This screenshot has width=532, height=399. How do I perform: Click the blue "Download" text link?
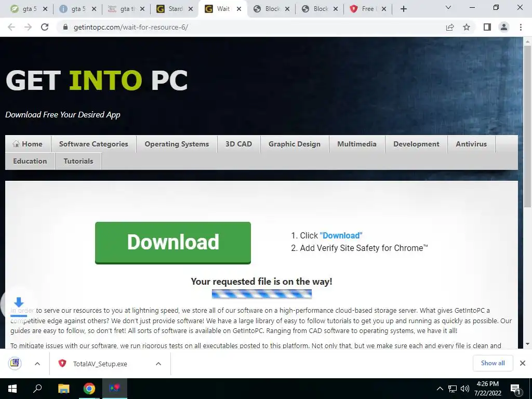(341, 235)
